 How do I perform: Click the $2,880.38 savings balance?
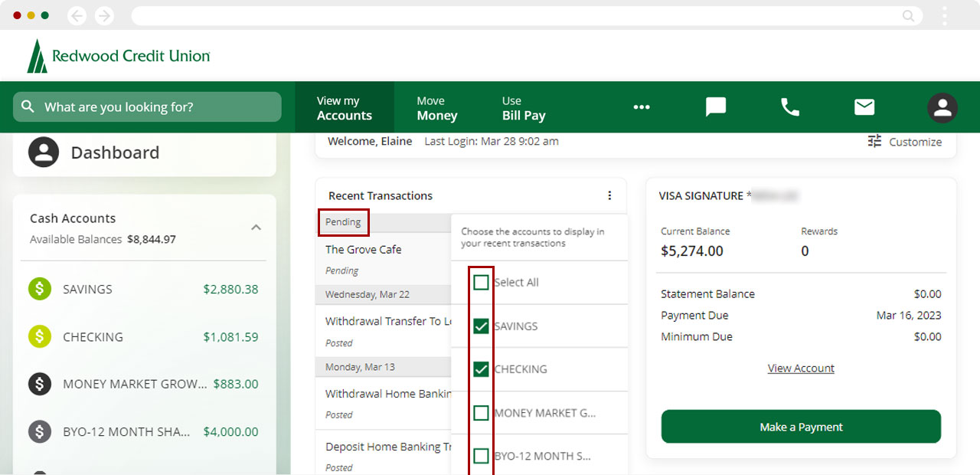click(230, 289)
